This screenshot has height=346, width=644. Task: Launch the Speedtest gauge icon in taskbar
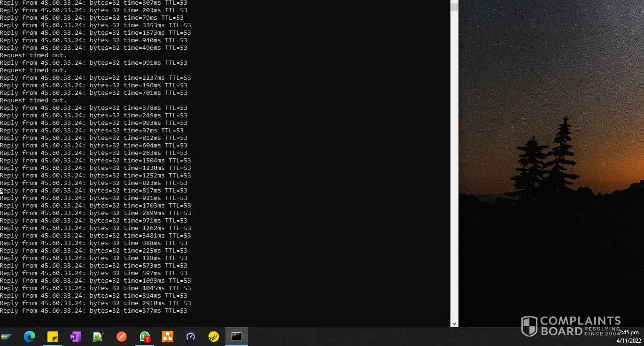click(190, 337)
